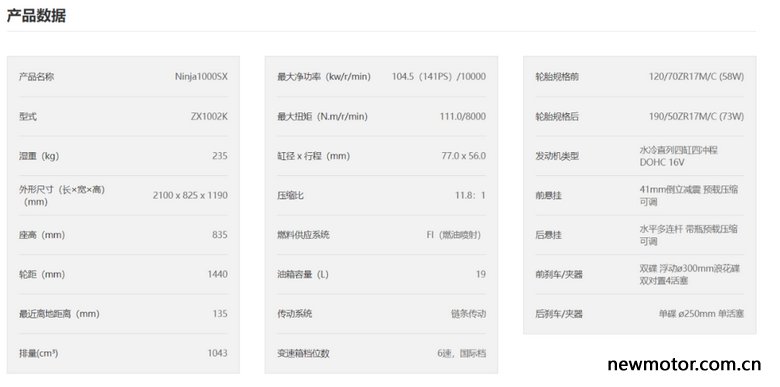The height and width of the screenshot is (387, 780).
Task: Click the 后悬挂 label
Action: (x=548, y=235)
